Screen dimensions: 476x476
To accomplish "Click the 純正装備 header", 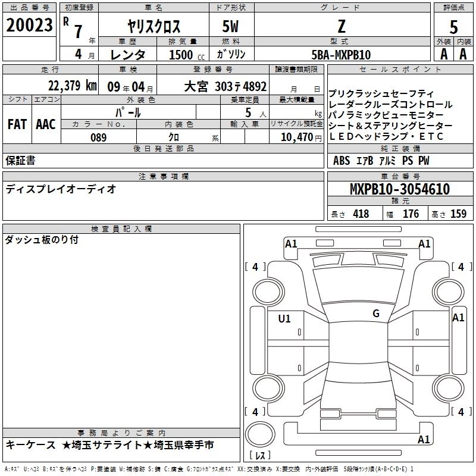I will click(x=400, y=148).
